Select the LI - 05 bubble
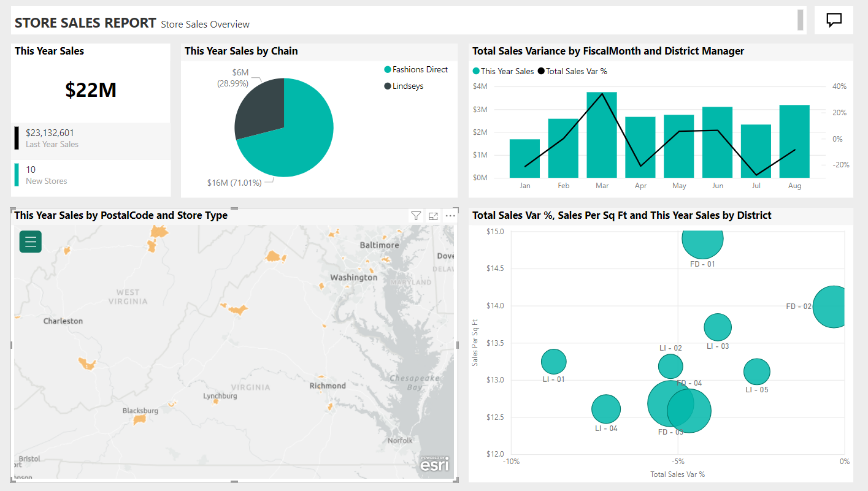 click(x=757, y=371)
